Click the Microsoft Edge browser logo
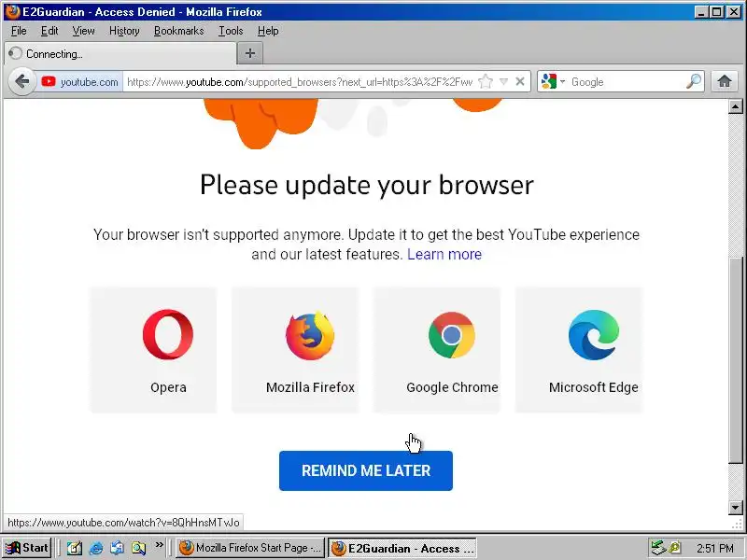747x560 pixels. point(594,335)
